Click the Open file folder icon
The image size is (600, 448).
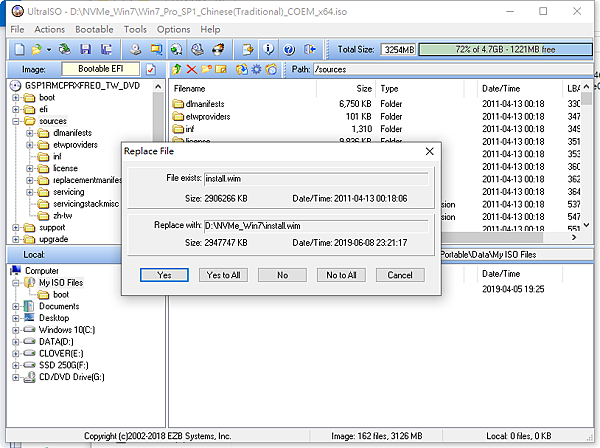pos(36,49)
